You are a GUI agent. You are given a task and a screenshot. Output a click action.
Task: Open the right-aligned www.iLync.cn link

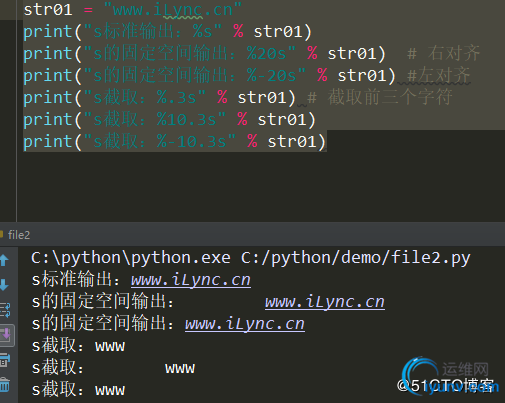tap(325, 302)
